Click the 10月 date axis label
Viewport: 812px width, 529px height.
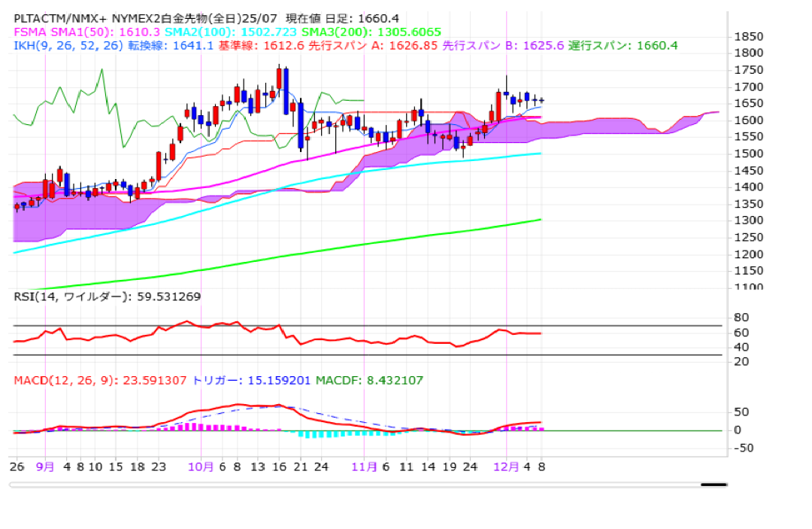coord(201,467)
